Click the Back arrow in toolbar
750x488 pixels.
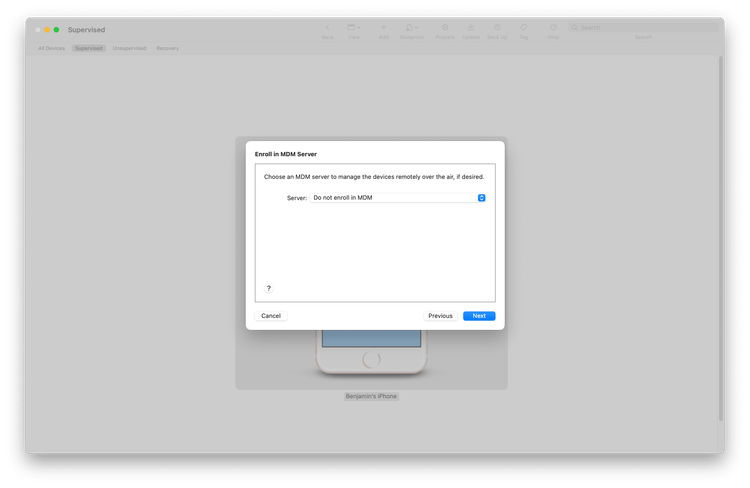coord(327,28)
